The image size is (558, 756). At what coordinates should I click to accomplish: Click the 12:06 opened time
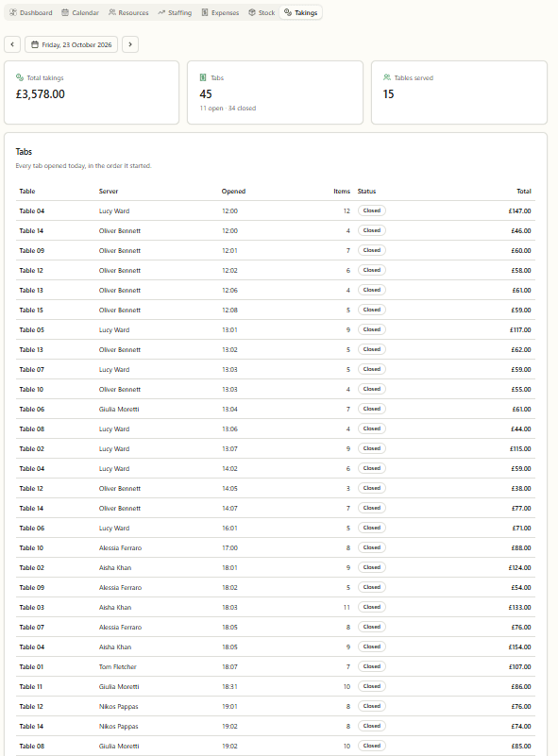pyautogui.click(x=229, y=291)
